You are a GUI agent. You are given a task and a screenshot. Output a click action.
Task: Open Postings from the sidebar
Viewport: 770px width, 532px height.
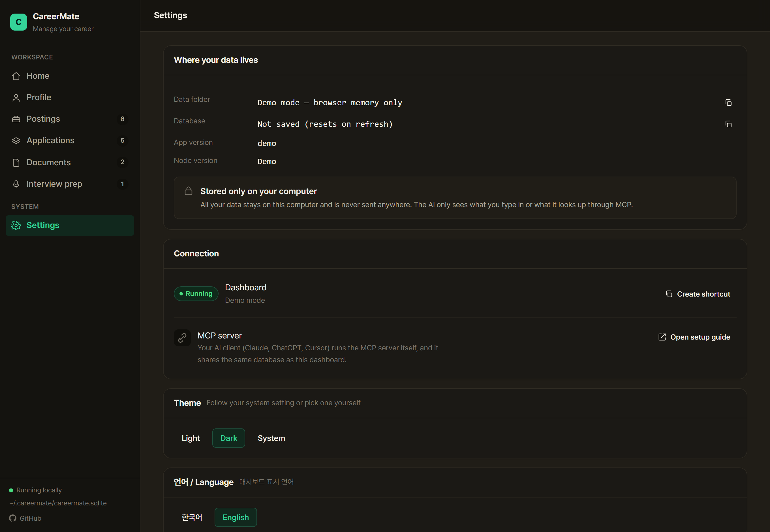[70, 119]
